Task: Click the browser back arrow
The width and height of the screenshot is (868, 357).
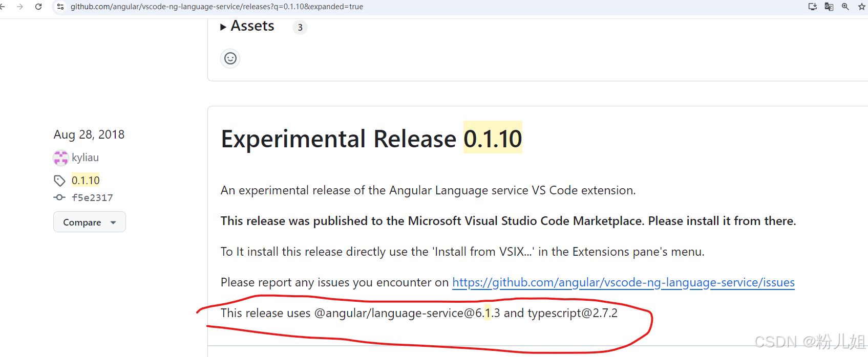Action: 3,7
